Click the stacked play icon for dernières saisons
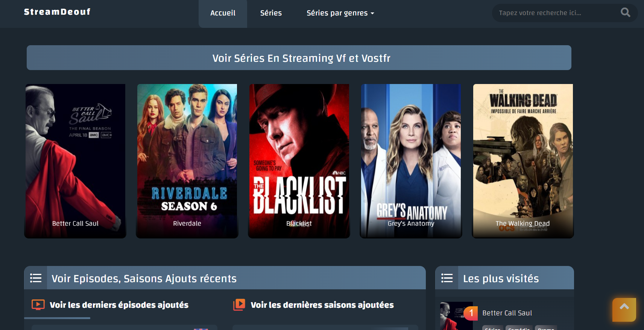Image resolution: width=644 pixels, height=330 pixels. (x=239, y=304)
